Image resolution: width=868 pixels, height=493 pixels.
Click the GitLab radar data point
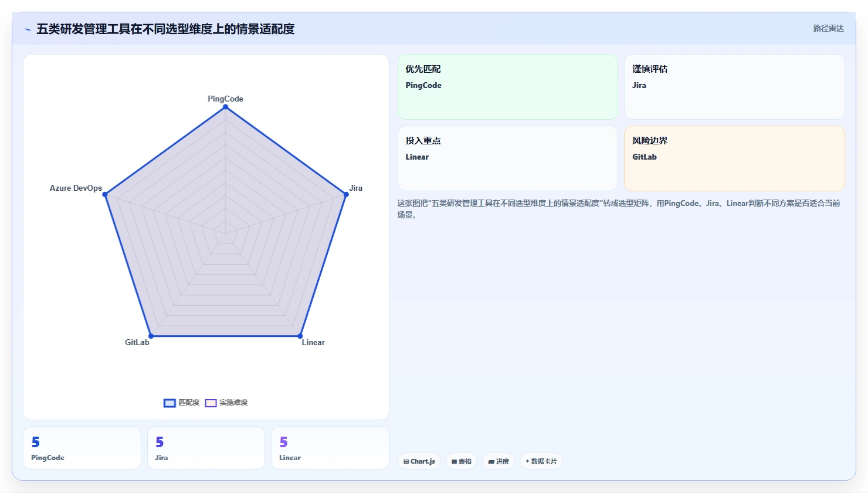click(x=151, y=336)
